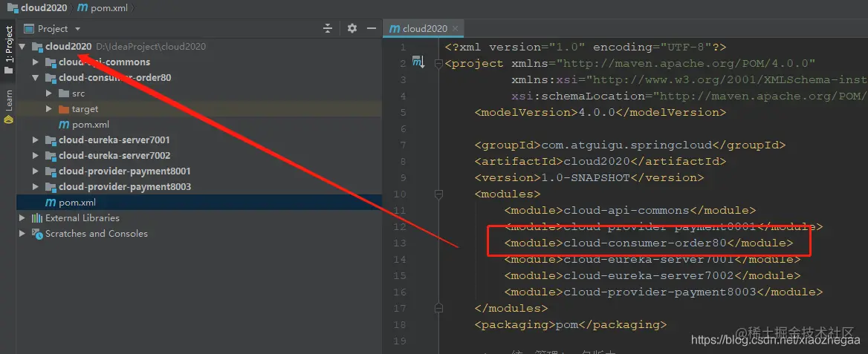Click the External Libraries icon
The image size is (868, 354).
37,218
